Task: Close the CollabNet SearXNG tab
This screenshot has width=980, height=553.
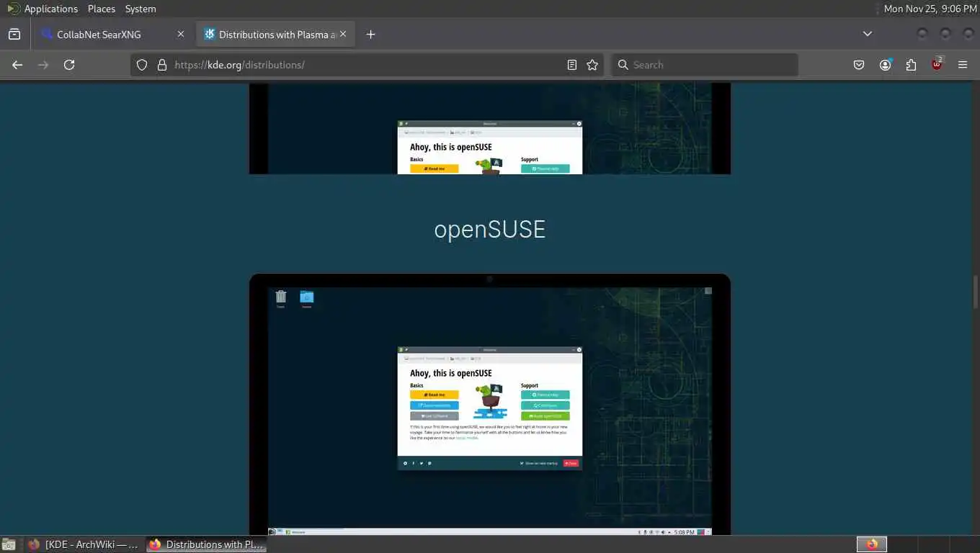Action: point(181,34)
